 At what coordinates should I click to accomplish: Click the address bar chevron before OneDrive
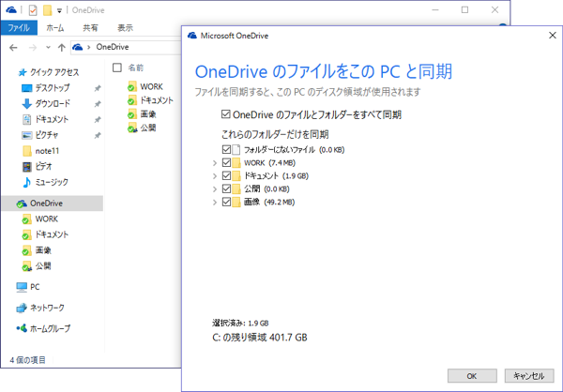[89, 47]
